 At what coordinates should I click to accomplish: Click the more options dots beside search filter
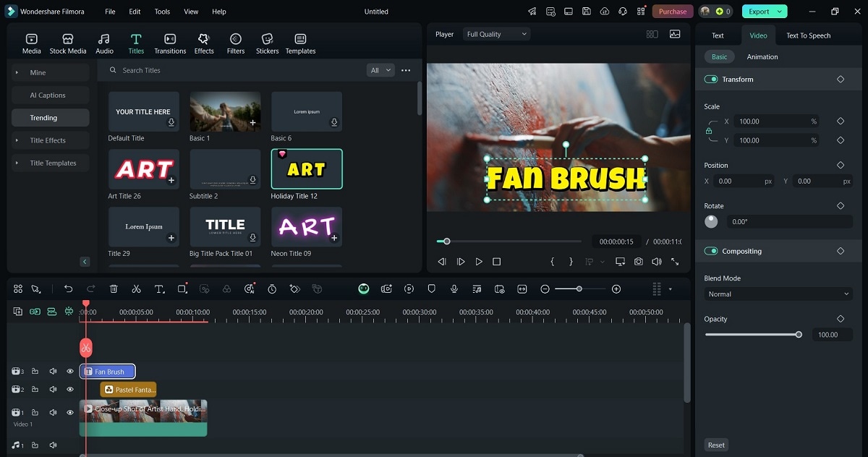click(406, 70)
